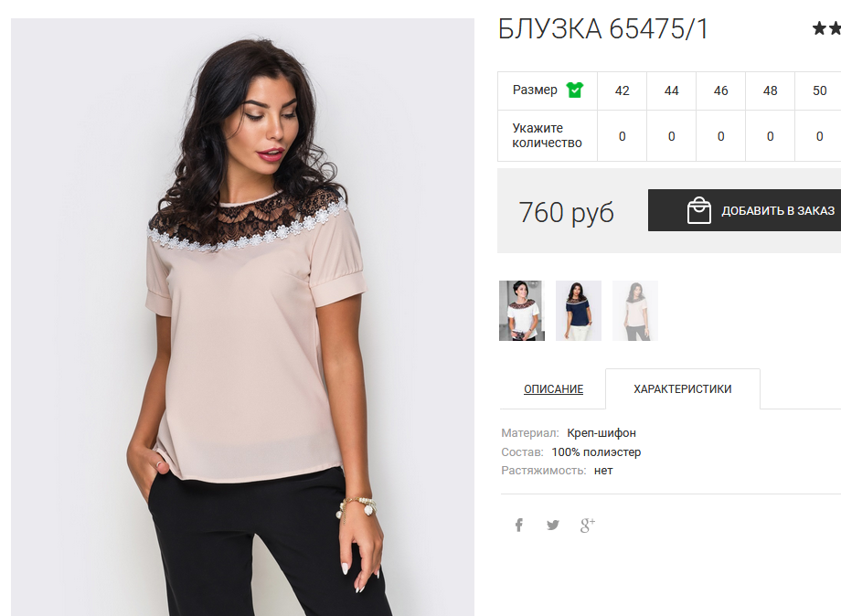Share product on Google Plus
Screen dimensions: 841x616
[x=587, y=525]
